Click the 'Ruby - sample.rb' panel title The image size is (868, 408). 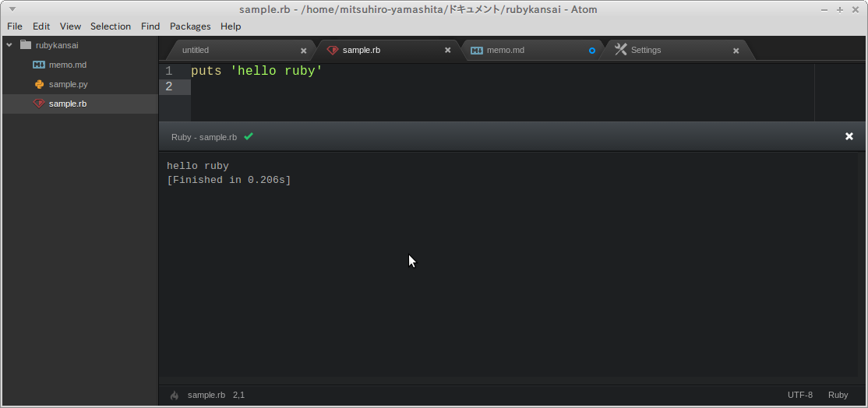tap(204, 137)
